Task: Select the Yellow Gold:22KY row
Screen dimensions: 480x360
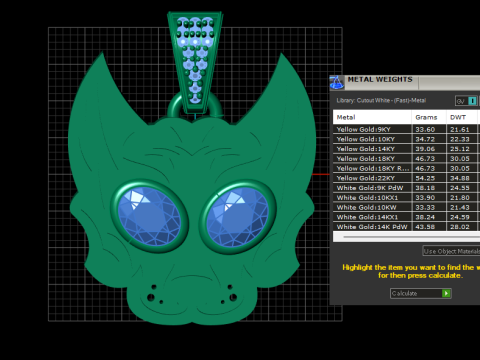Action: [x=406, y=178]
